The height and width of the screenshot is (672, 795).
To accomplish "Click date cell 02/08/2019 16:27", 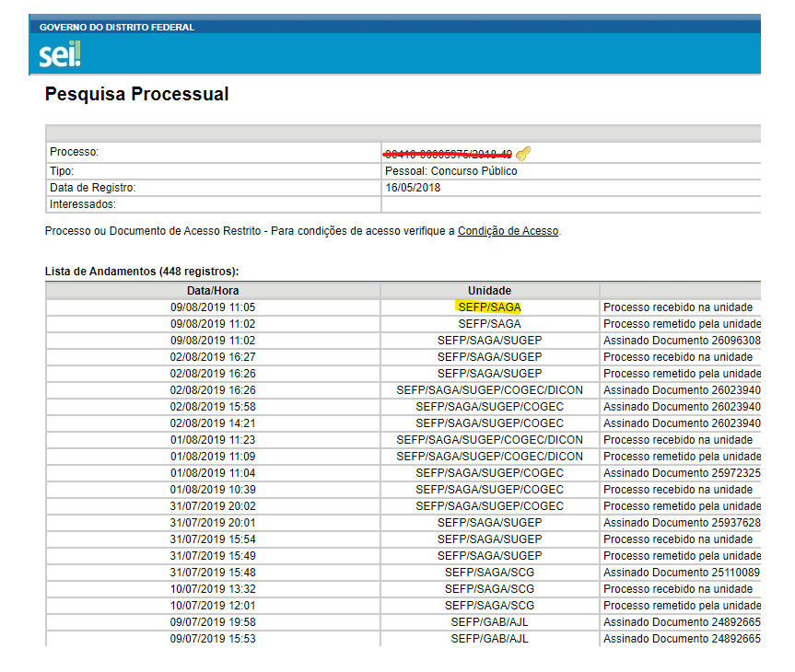I will pyautogui.click(x=213, y=357).
